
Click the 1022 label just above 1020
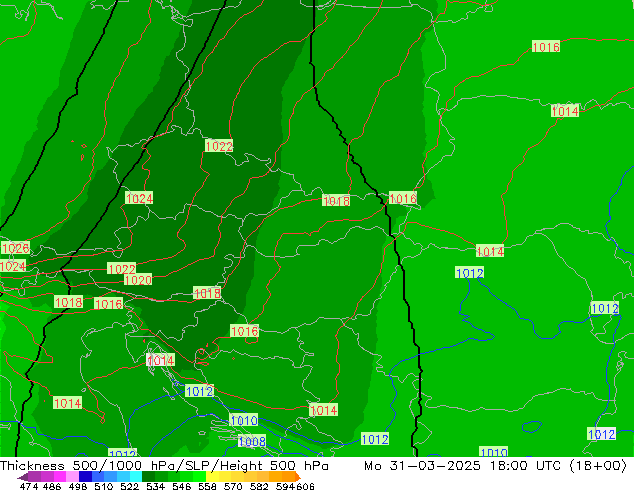click(x=122, y=268)
